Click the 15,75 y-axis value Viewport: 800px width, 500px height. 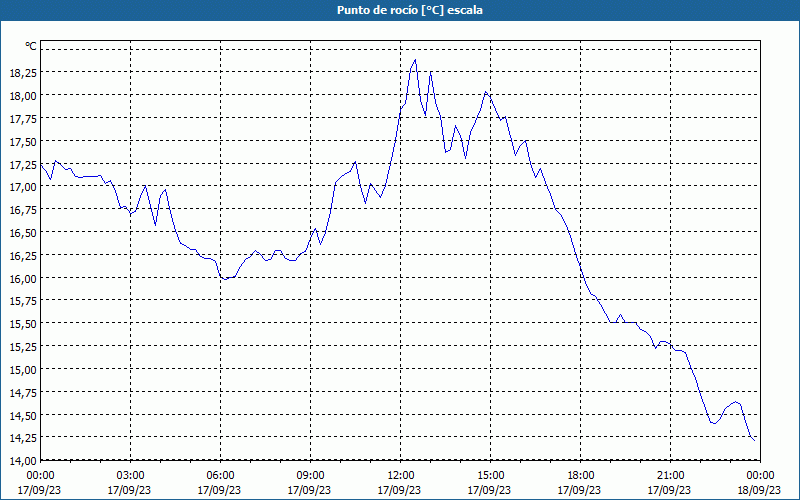23,301
